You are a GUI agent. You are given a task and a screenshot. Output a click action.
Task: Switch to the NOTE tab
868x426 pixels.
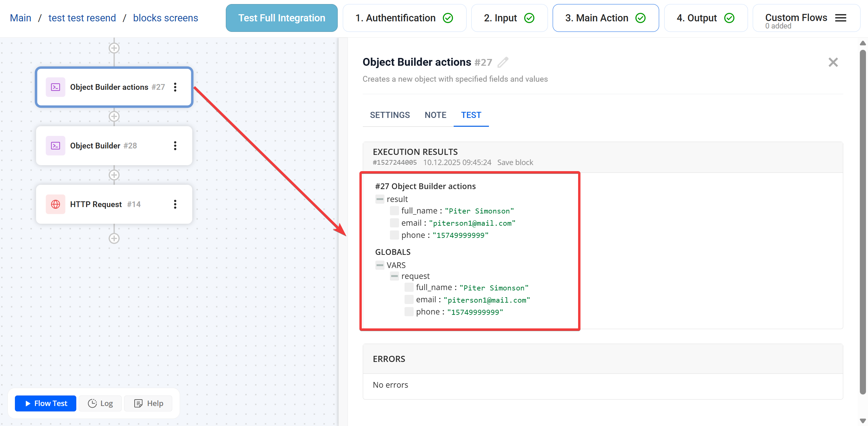pyautogui.click(x=435, y=115)
